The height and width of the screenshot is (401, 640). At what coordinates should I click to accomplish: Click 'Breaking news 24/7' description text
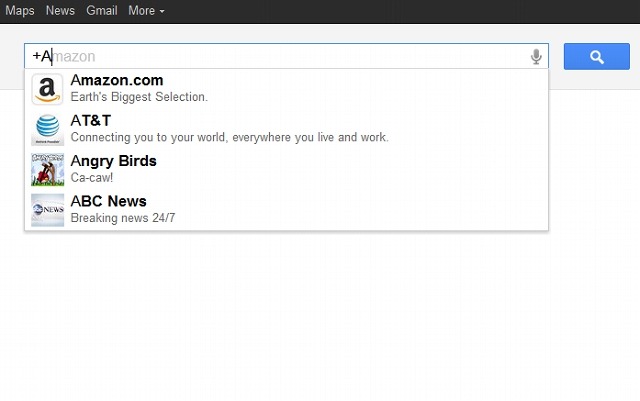pos(123,218)
